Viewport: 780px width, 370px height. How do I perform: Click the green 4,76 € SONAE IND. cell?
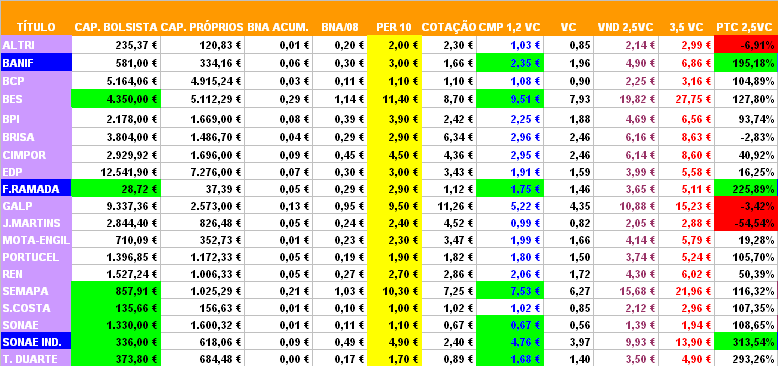coord(510,342)
